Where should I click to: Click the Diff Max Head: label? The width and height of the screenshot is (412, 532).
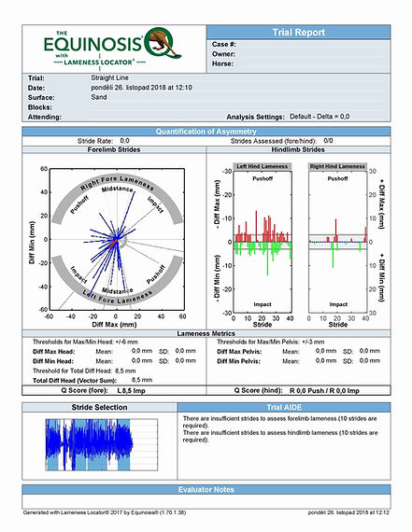[x=54, y=352]
